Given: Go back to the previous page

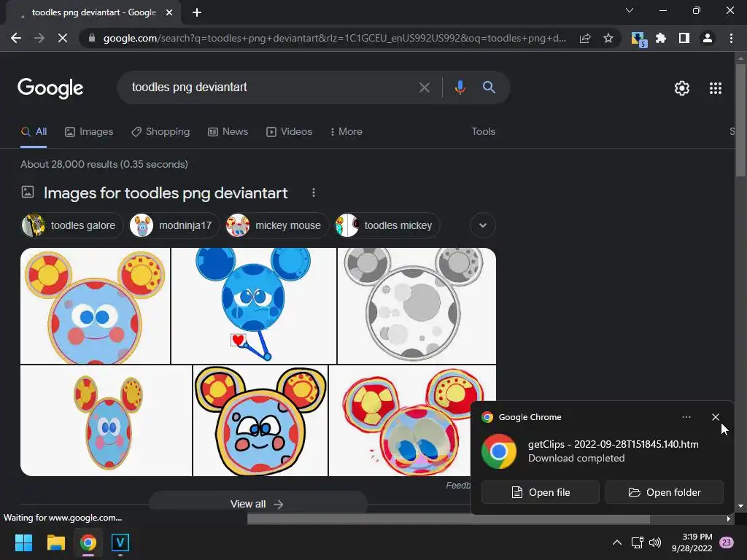Looking at the screenshot, I should pyautogui.click(x=16, y=38).
